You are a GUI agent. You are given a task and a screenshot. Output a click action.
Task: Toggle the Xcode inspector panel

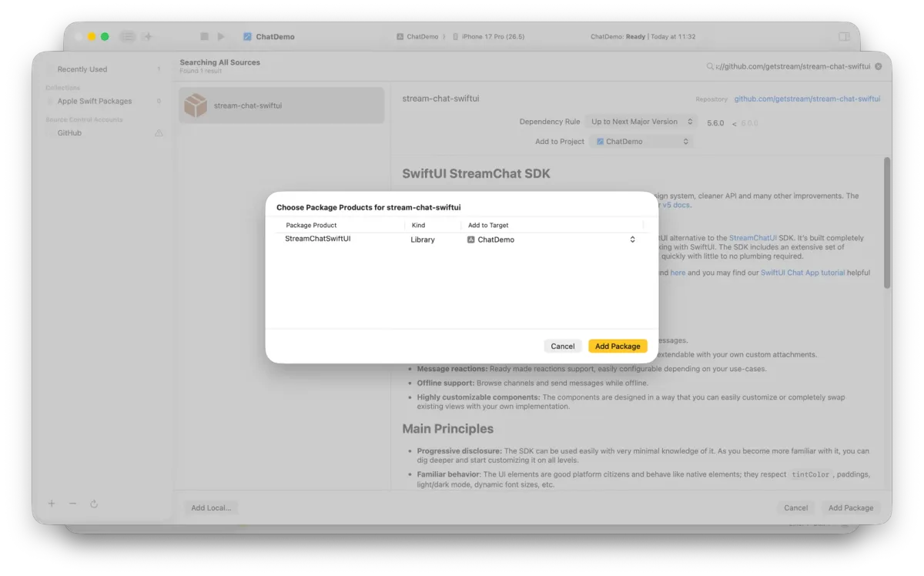click(x=844, y=36)
